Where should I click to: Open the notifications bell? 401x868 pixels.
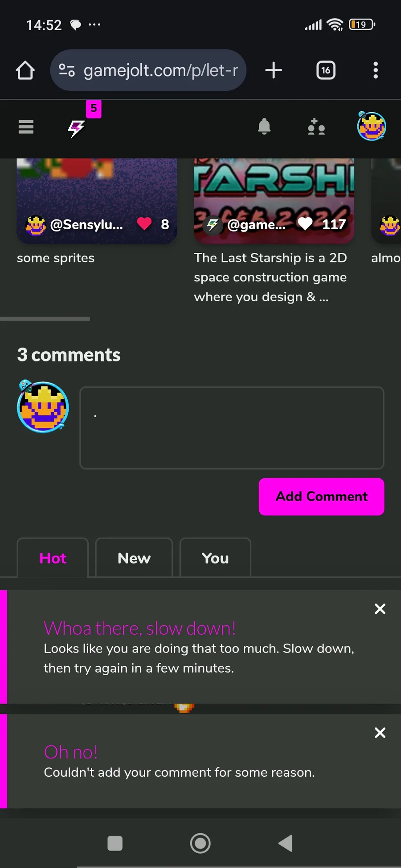pos(264,127)
